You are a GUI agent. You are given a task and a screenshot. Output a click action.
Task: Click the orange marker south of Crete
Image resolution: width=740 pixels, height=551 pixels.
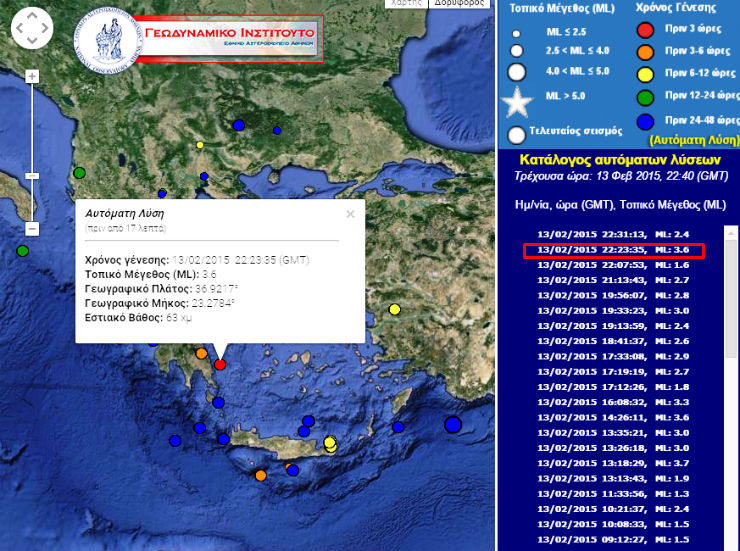(x=260, y=475)
